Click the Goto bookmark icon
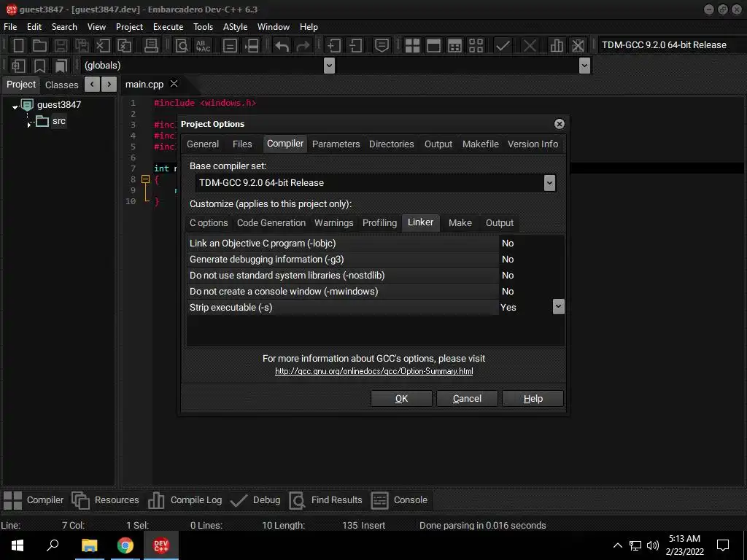The image size is (747, 560). 61,66
